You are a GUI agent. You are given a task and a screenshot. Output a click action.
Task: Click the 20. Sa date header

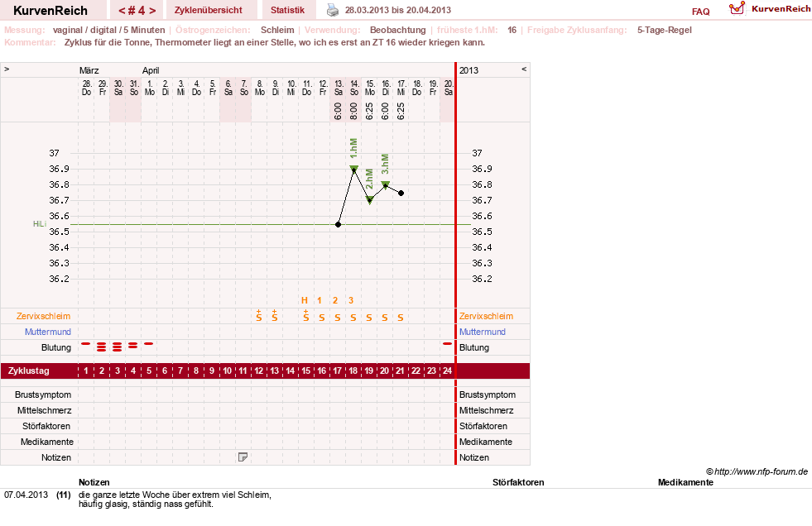449,88
